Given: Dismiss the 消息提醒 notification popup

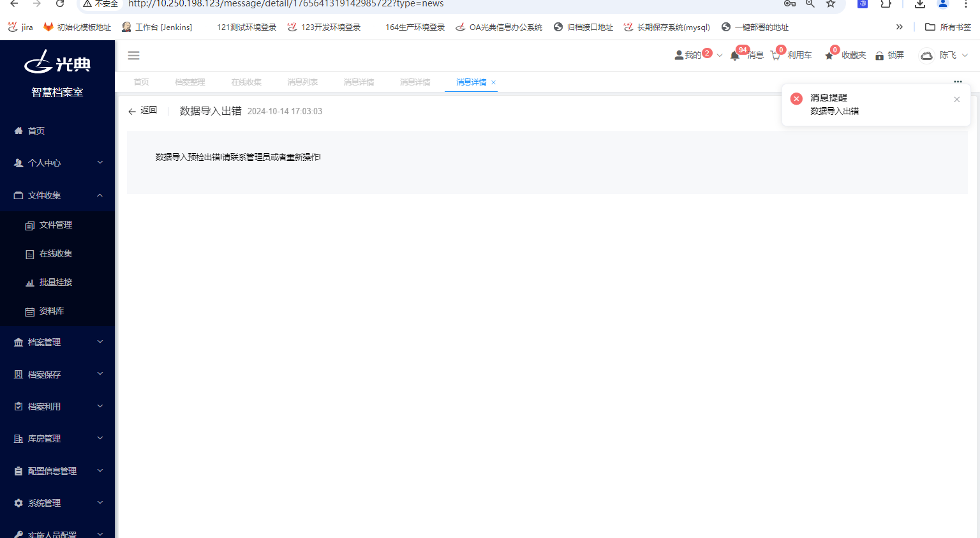Looking at the screenshot, I should (x=956, y=99).
